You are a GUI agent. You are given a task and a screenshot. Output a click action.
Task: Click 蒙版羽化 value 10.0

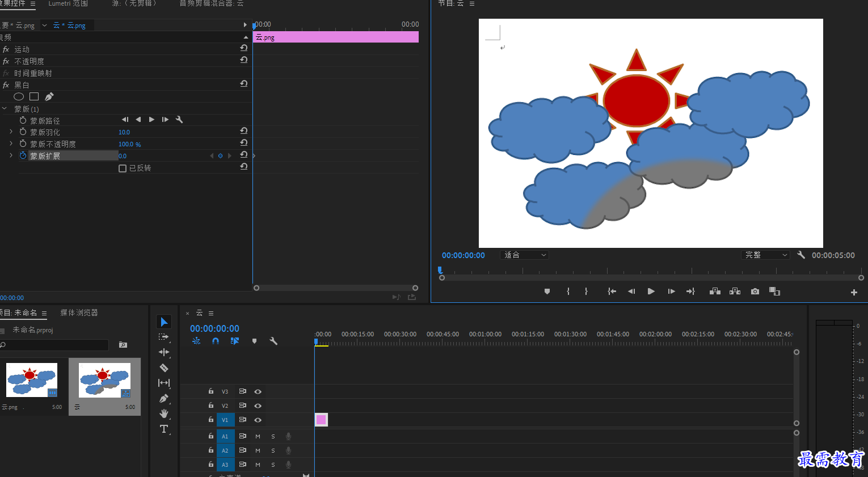point(124,132)
